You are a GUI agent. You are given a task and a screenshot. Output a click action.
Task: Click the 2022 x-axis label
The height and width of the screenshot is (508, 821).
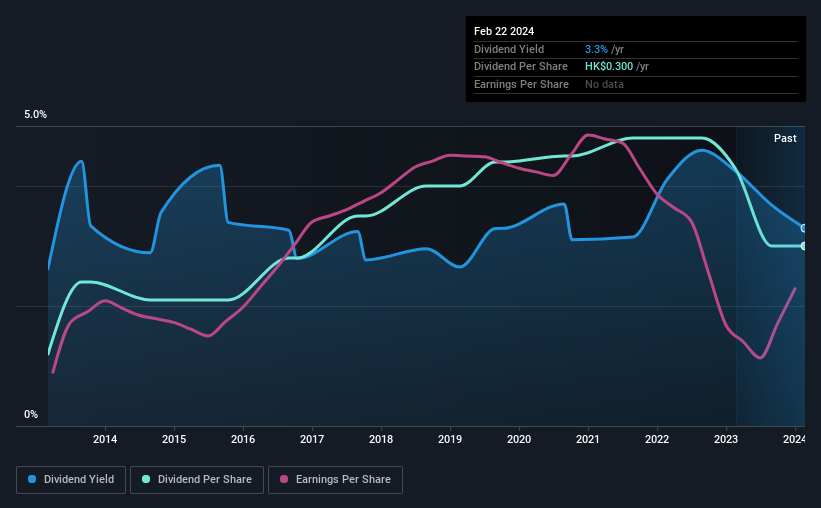657,439
